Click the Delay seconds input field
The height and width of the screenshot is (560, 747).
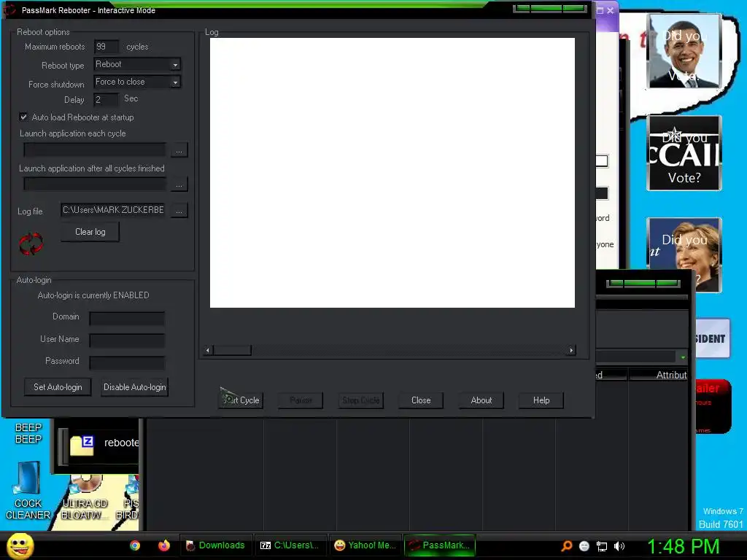(106, 99)
